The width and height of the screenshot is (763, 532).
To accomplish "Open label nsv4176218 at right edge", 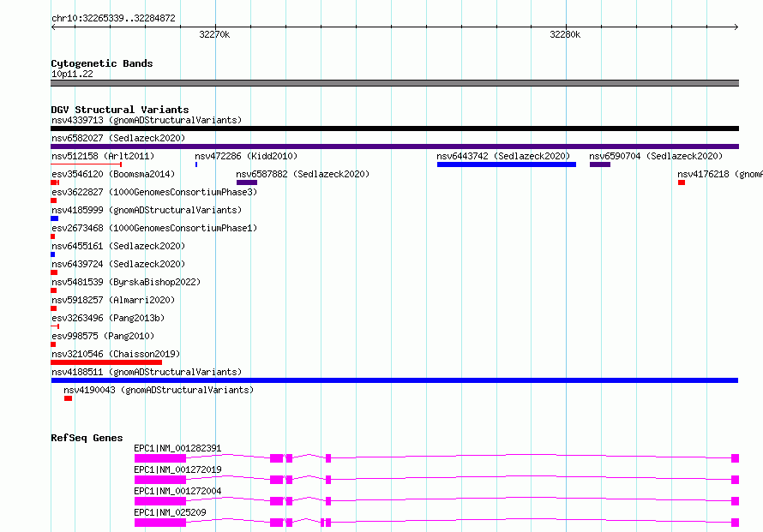I will point(720,174).
